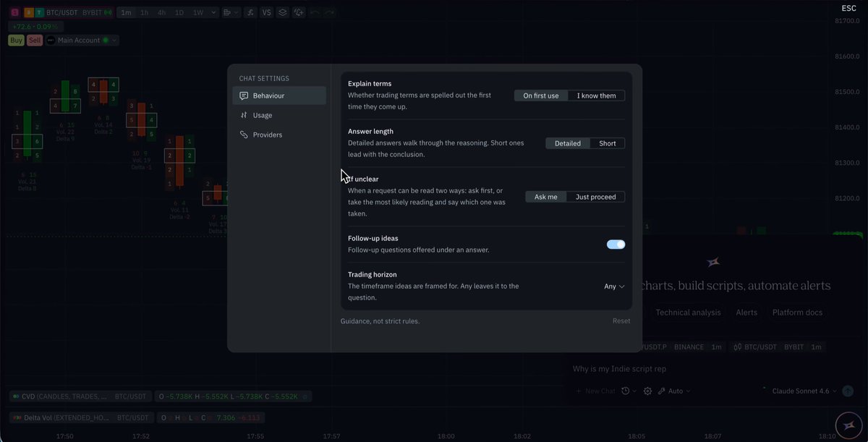The image size is (868, 442).
Task: Click the floating AI assistant star icon
Action: [848, 425]
